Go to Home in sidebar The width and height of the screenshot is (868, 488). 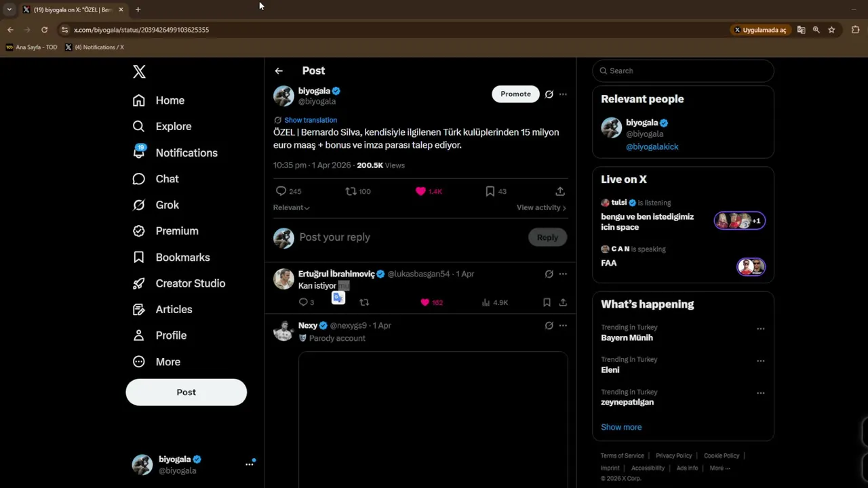tap(159, 100)
